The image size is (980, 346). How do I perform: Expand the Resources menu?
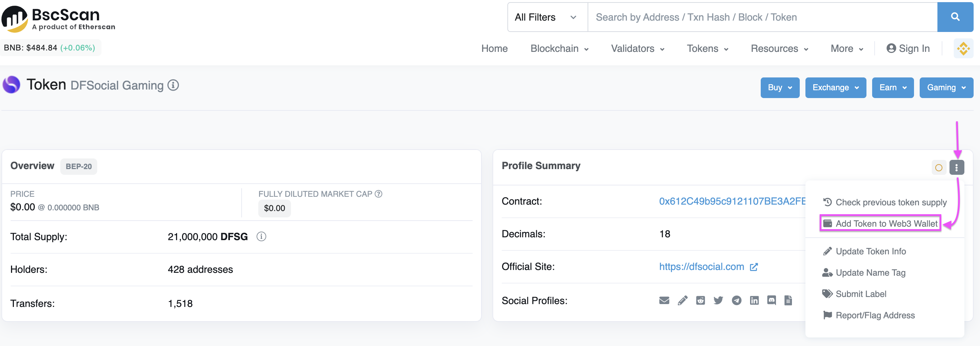pyautogui.click(x=780, y=49)
